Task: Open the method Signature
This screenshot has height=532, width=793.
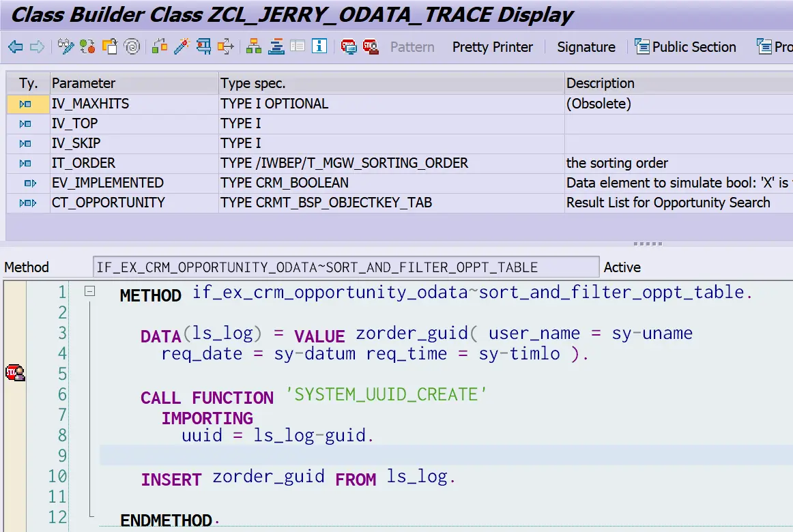Action: (x=586, y=47)
